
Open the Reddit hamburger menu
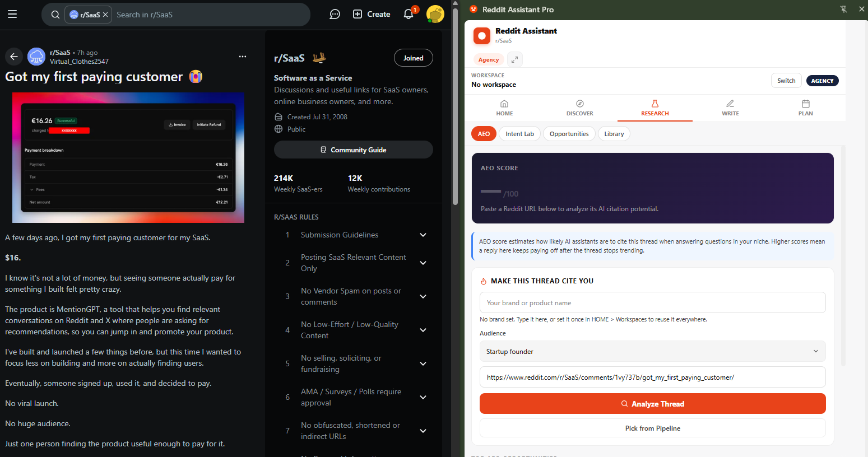12,15
